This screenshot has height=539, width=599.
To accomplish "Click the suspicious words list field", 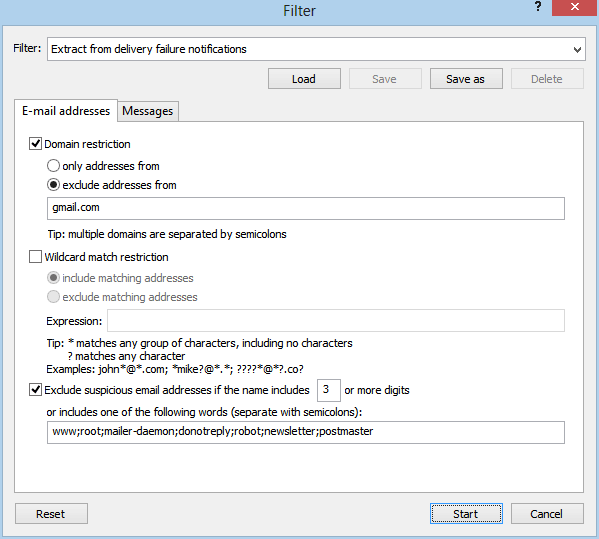I will coord(306,432).
